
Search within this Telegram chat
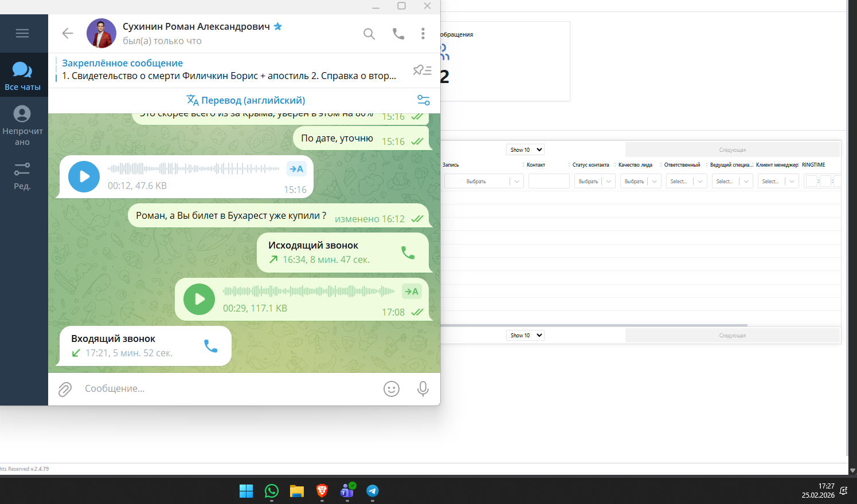[x=369, y=34]
